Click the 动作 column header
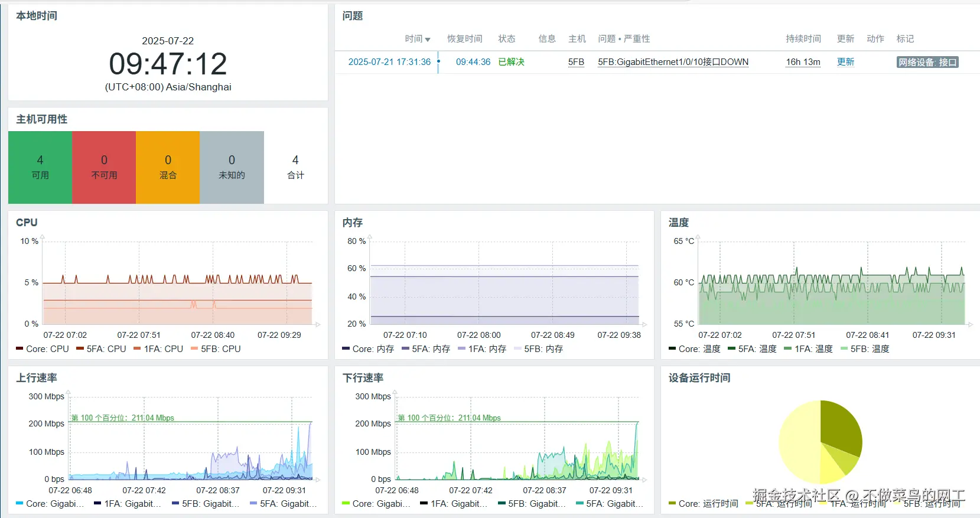The height and width of the screenshot is (518, 980). tap(875, 39)
